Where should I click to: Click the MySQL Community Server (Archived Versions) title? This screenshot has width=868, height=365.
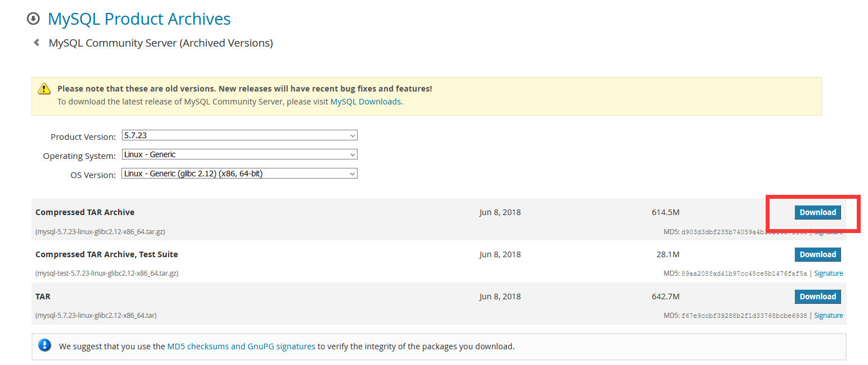161,43
